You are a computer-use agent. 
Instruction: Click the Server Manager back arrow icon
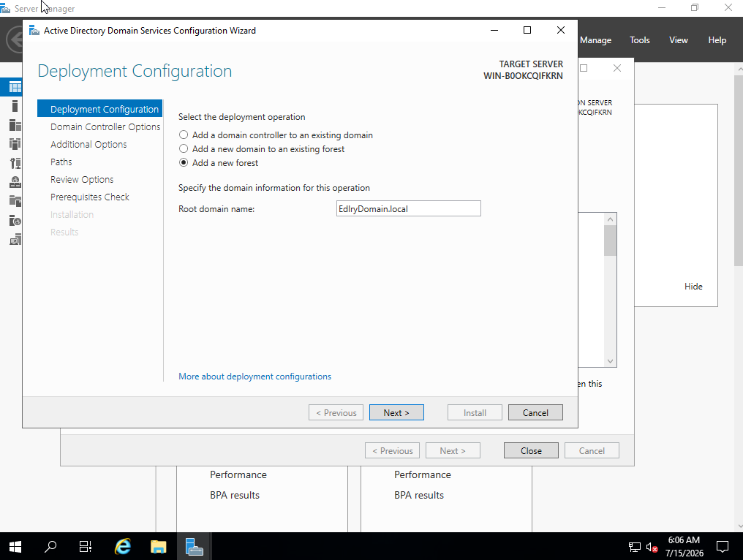click(15, 39)
